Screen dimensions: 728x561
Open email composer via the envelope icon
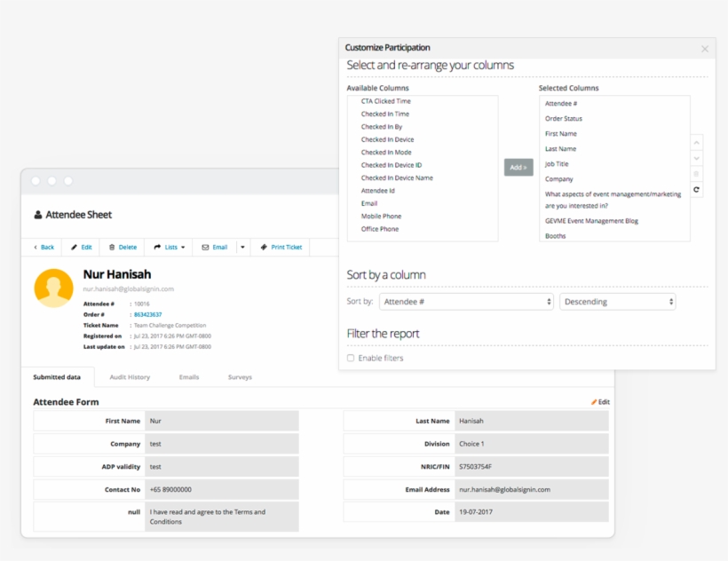tap(205, 247)
